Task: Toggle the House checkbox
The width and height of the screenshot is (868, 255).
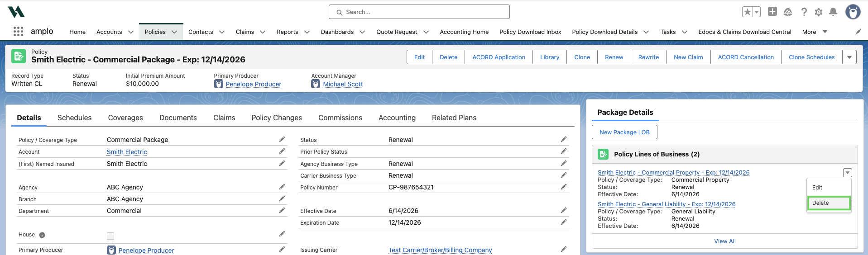Action: (x=110, y=236)
